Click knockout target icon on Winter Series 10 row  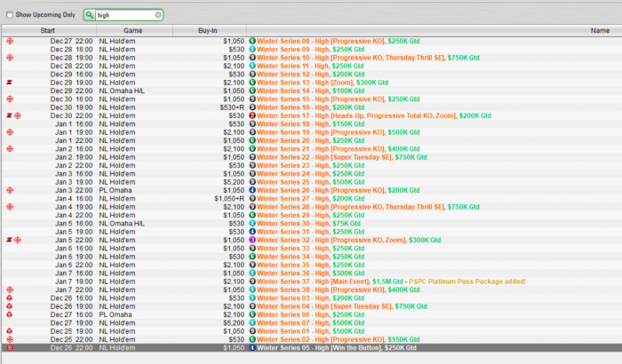10,58
